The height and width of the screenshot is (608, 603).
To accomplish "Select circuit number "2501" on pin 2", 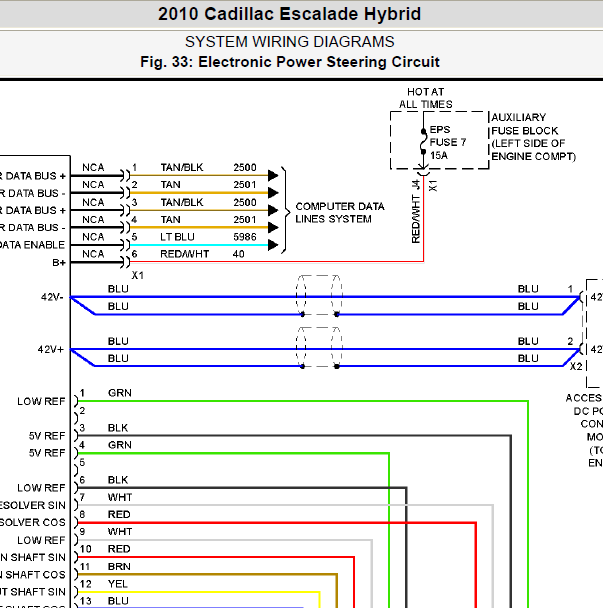I will [245, 185].
